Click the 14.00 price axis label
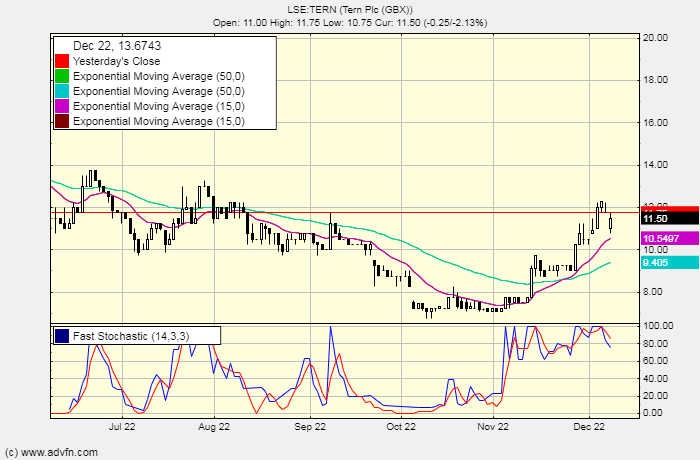Viewport: 700px width, 460px height. coord(655,165)
